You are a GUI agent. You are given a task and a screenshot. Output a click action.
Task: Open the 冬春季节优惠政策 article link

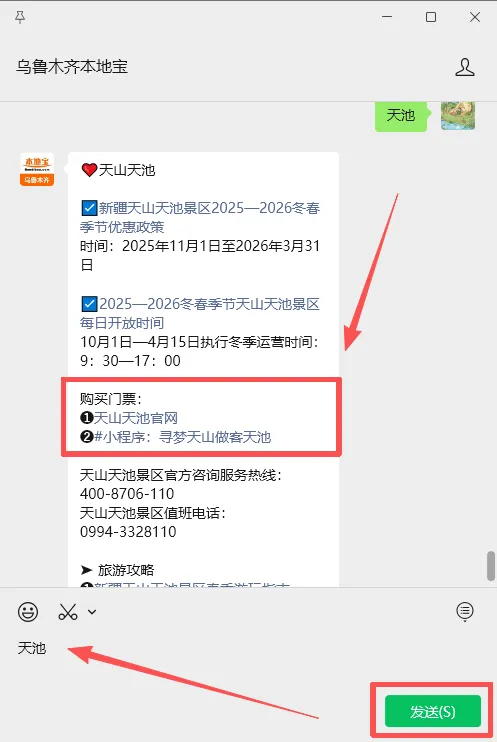pos(201,217)
